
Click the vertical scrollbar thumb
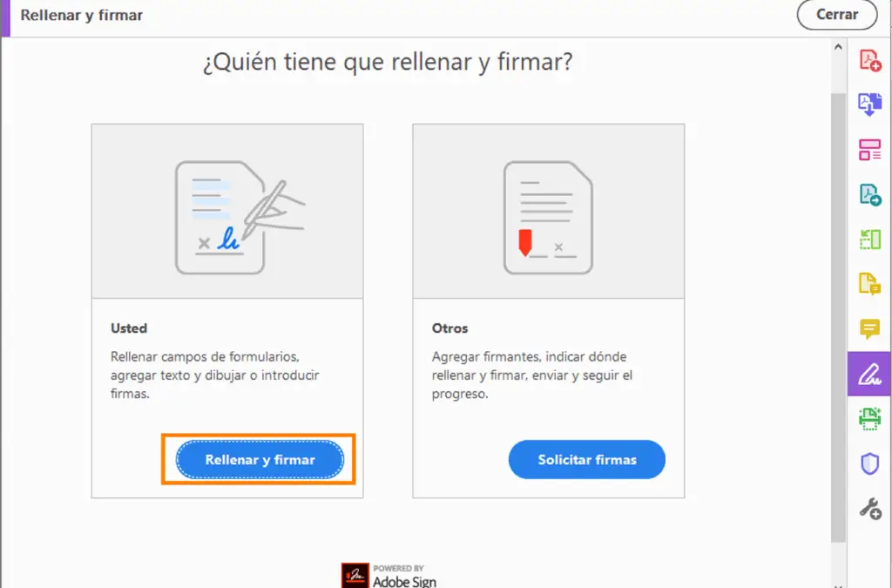coord(838,317)
